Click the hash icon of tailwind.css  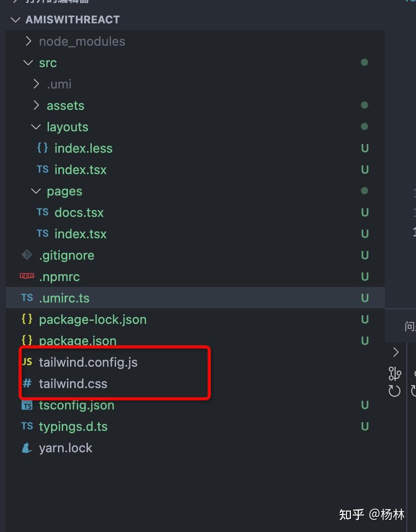coord(27,383)
